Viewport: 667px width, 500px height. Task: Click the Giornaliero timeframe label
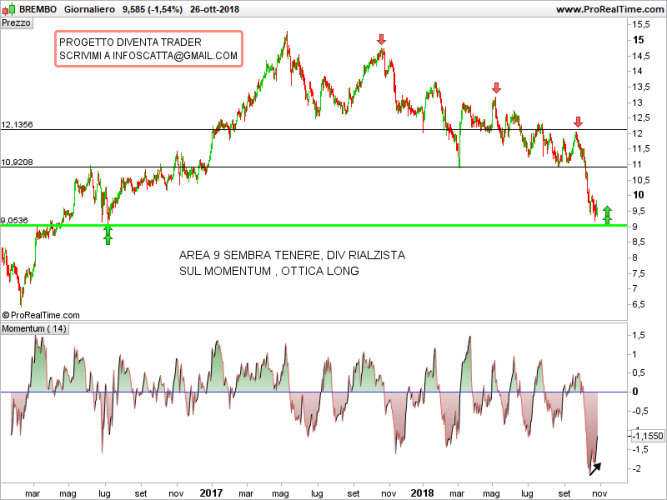click(x=89, y=9)
